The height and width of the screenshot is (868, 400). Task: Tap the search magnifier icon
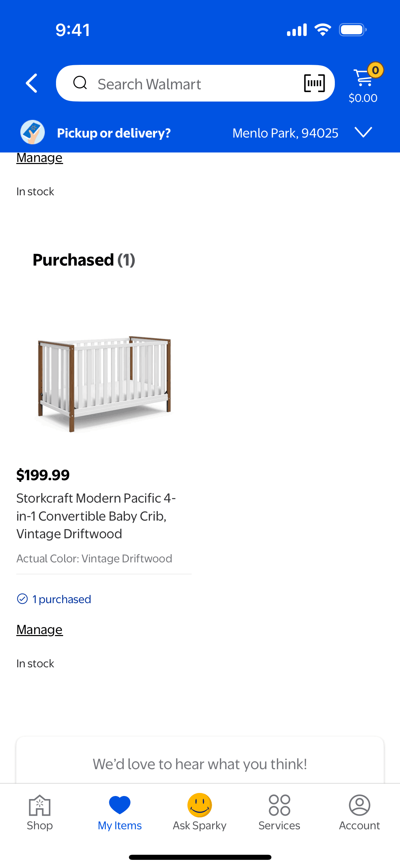click(x=80, y=83)
